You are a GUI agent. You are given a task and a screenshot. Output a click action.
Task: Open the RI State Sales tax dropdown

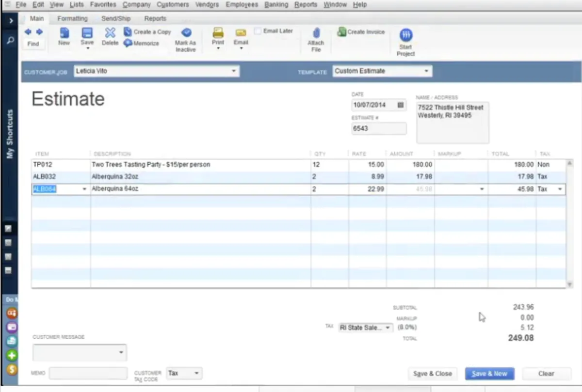pos(387,328)
